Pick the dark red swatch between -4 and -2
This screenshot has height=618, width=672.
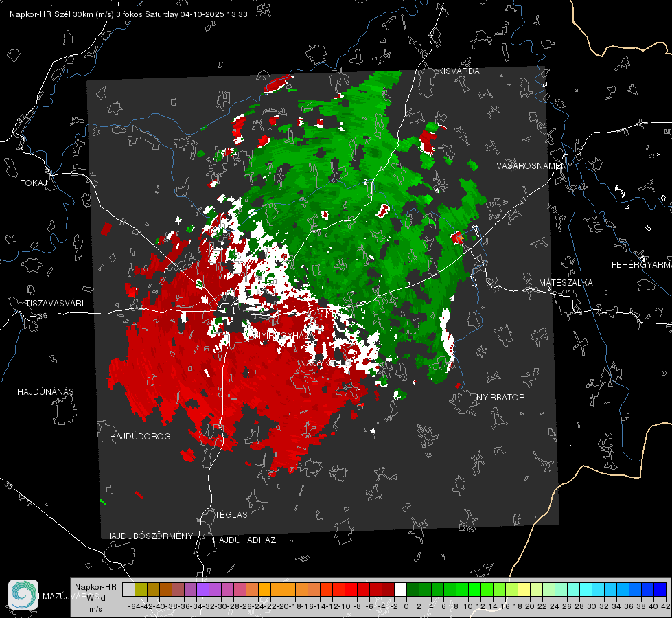389,589
